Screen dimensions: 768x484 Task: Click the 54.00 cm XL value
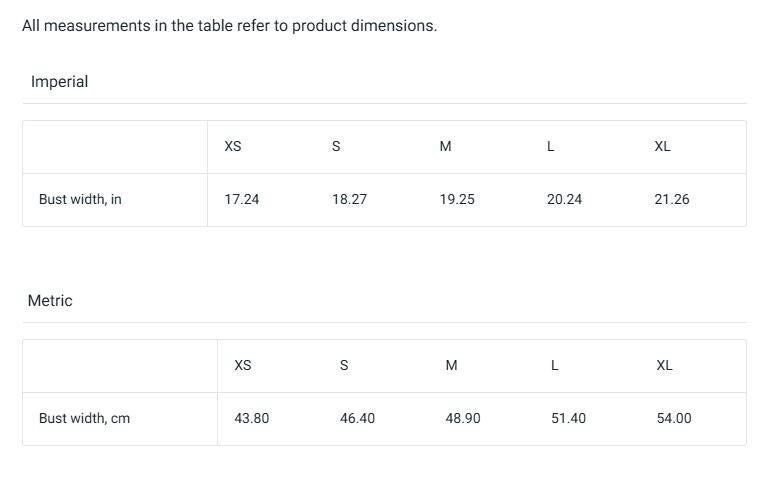(x=674, y=419)
